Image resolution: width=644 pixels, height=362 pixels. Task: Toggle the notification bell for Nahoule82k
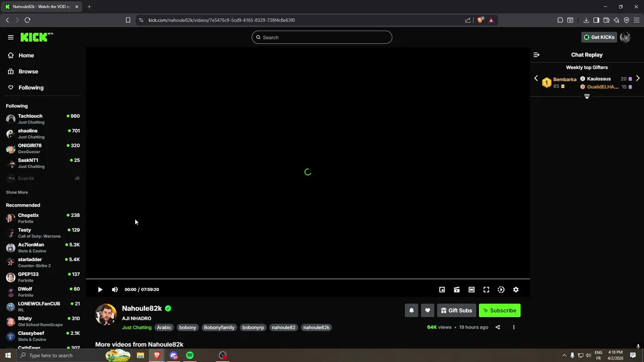click(x=411, y=311)
